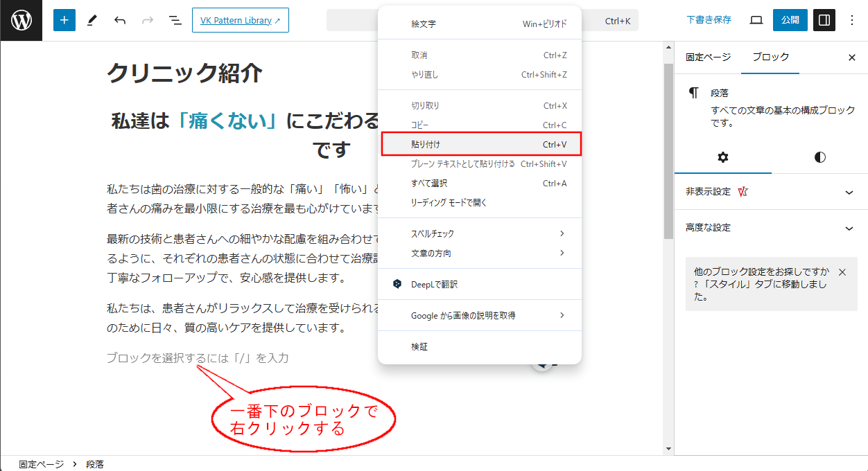
Task: Click the WordPress logo icon
Action: (x=21, y=20)
